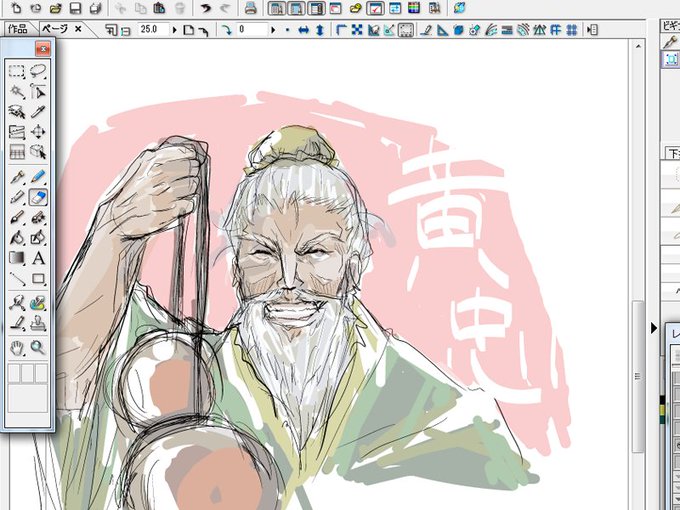Click the canvas vertical scrollbar up arrow
Image resolution: width=680 pixels, height=510 pixels.
[x=638, y=46]
